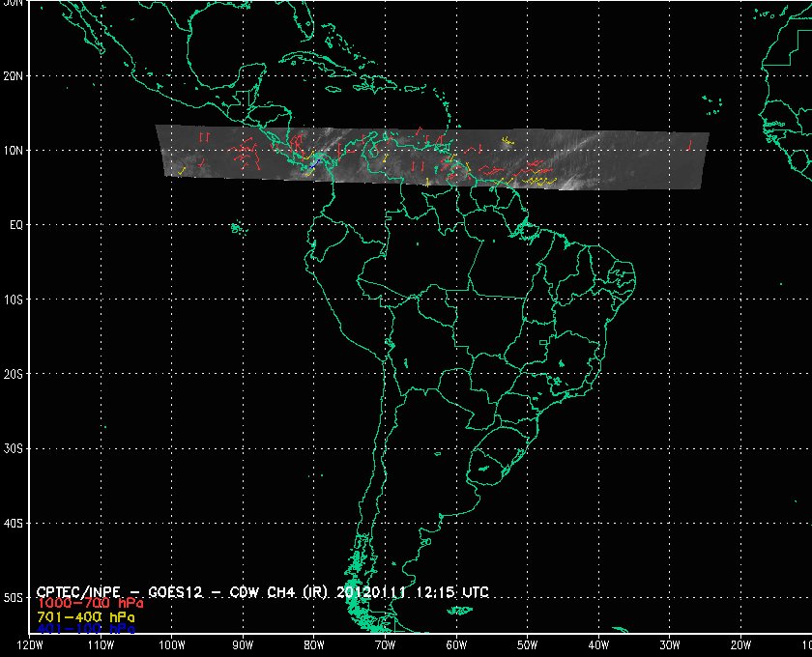
Task: Click the 120W longitude label
Action: 30,645
